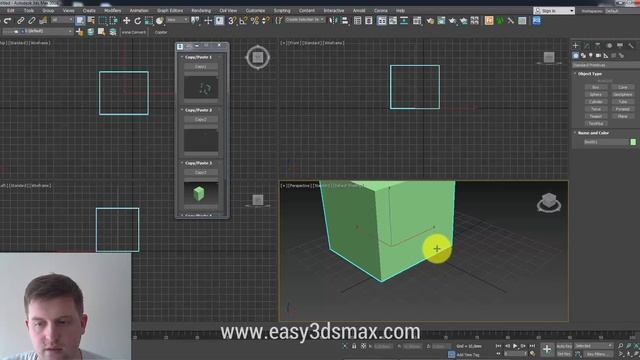Image resolution: width=640 pixels, height=360 pixels.
Task: Open the Arnold menu
Action: tap(359, 11)
